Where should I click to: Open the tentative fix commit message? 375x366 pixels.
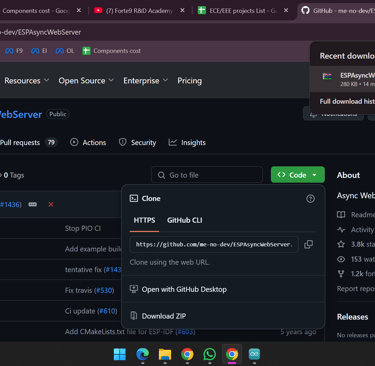(x=83, y=270)
